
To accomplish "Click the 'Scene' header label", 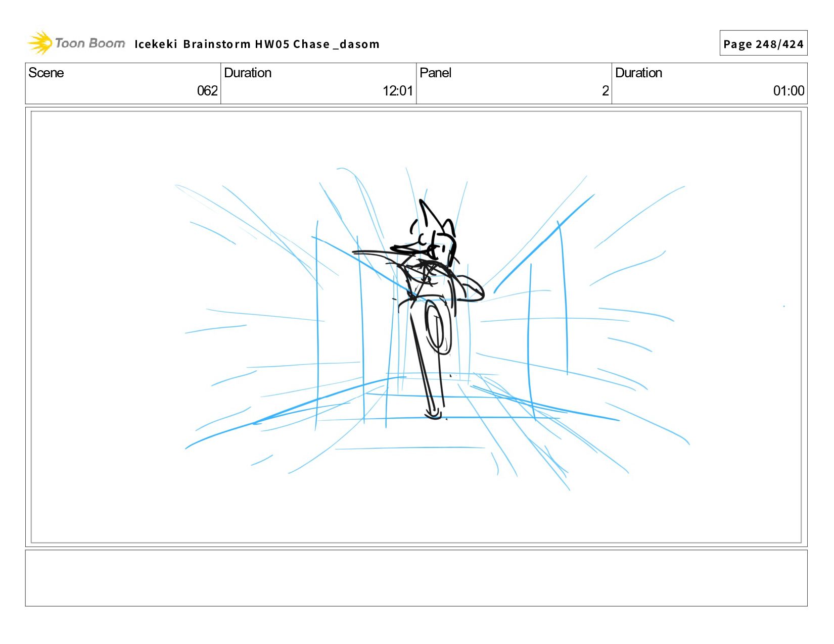I will [x=46, y=73].
